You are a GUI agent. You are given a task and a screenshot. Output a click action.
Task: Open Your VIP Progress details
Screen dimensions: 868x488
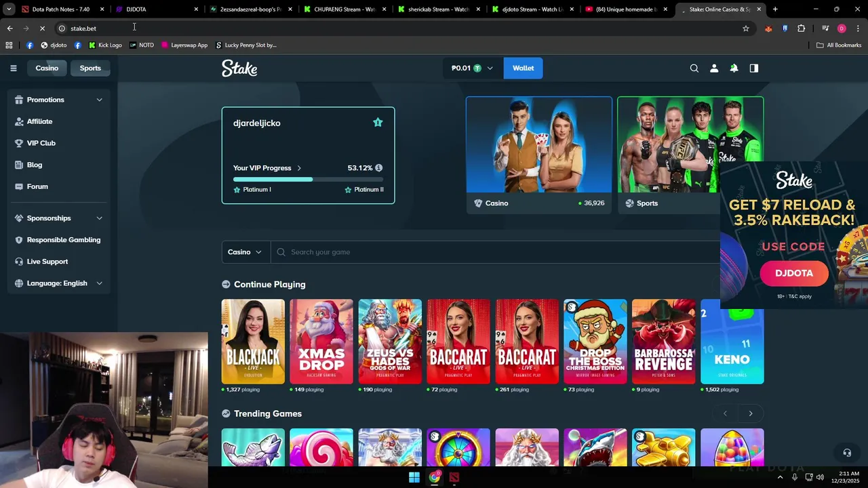(267, 168)
